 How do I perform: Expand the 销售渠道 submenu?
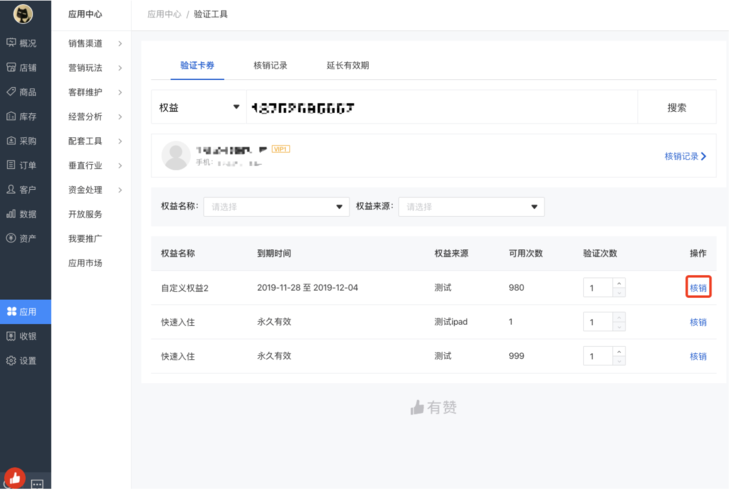(94, 44)
